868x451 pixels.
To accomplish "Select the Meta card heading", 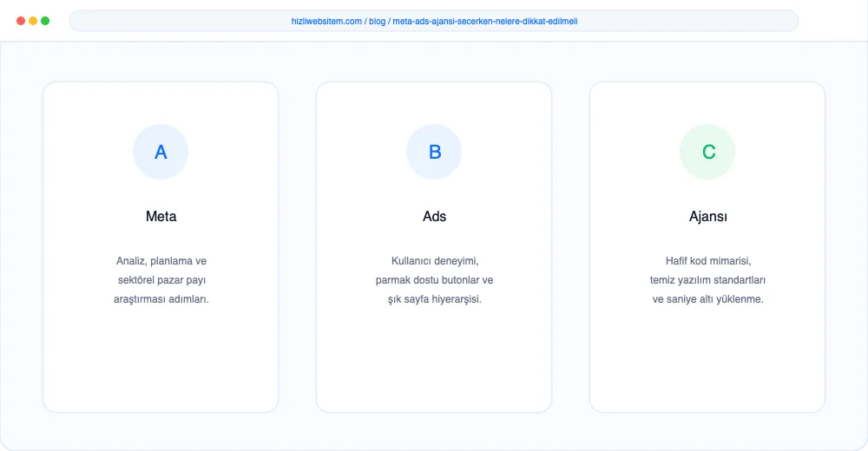I will pyautogui.click(x=161, y=216).
